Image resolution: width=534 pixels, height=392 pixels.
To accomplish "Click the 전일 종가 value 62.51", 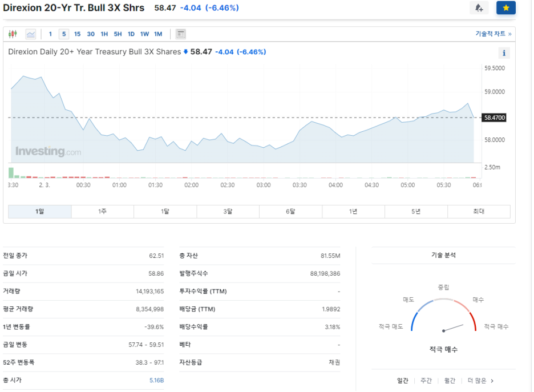I will tap(156, 256).
